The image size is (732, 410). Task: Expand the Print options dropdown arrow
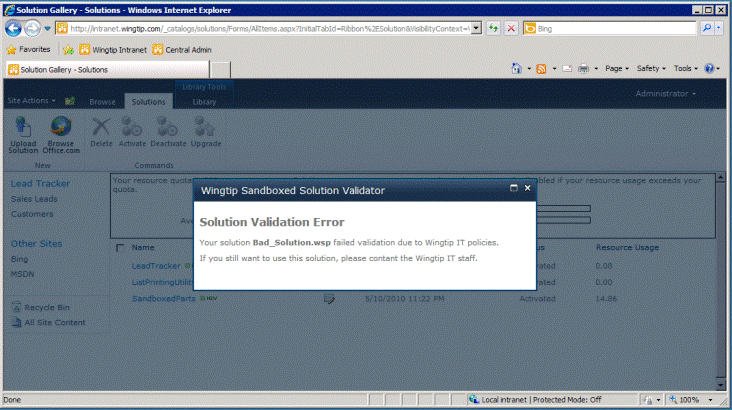[x=596, y=69]
